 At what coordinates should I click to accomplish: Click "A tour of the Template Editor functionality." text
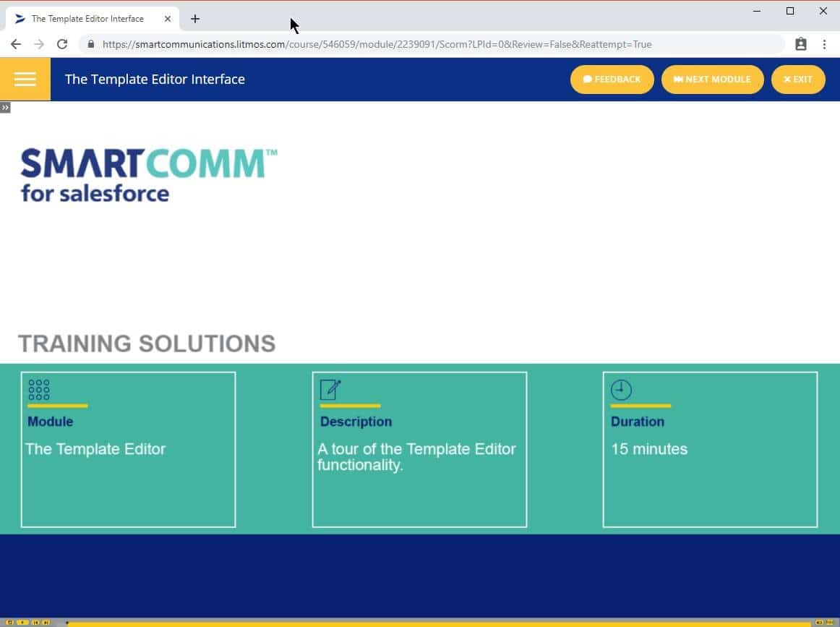coord(416,456)
